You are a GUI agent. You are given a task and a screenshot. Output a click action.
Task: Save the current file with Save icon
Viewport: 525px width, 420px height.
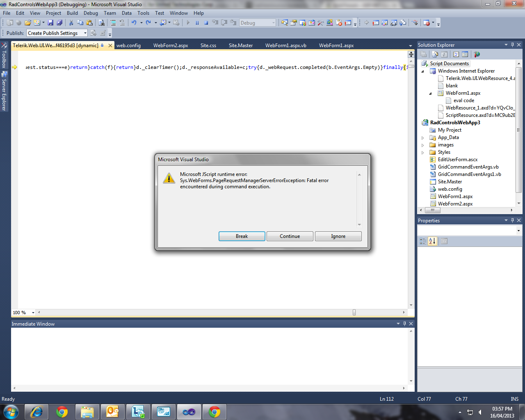(50, 23)
